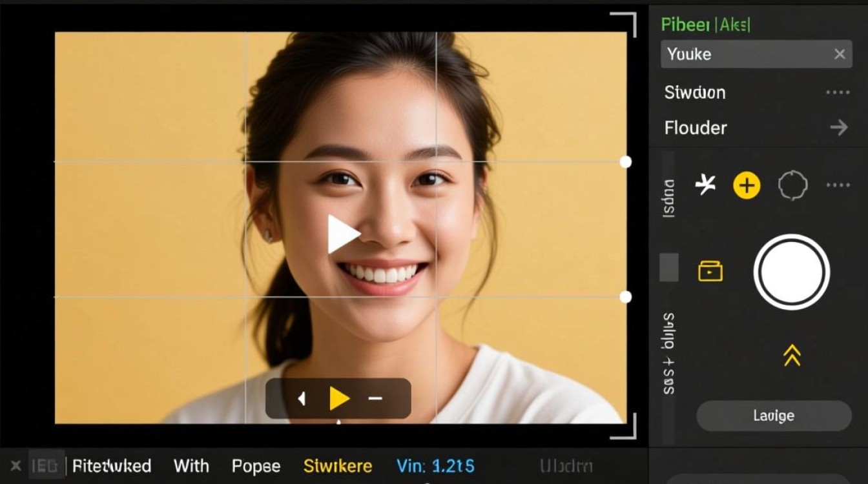Tap the large white shutter button
Screen dimensions: 868x484
792,272
